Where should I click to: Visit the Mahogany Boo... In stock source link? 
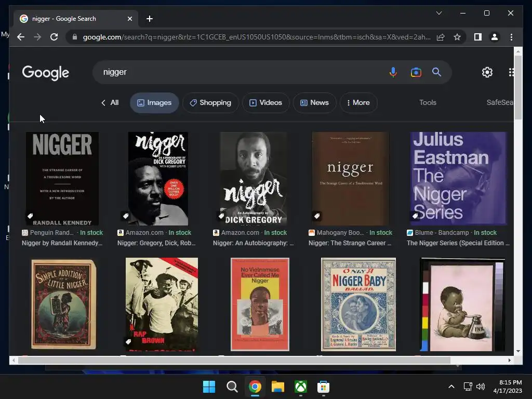pos(350,233)
